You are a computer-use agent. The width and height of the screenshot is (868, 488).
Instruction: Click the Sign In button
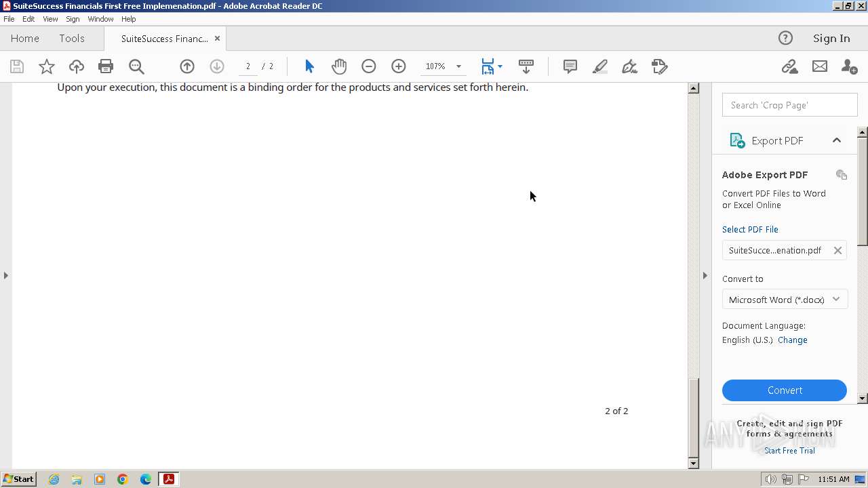point(831,38)
